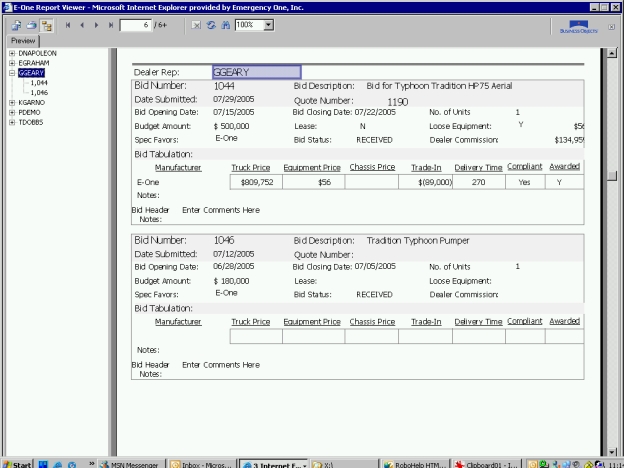This screenshot has height=468, width=624.
Task: Expand the KGARNO tree node
Action: 12,103
